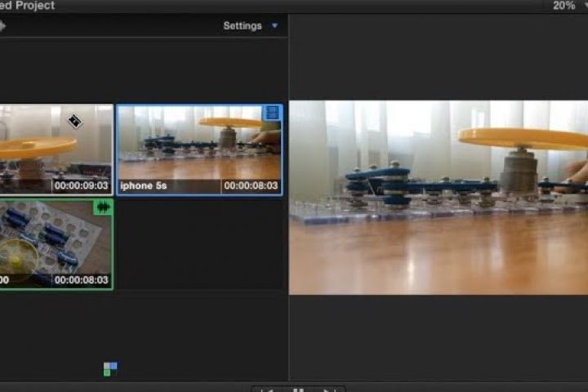Select the iphone 5s clip thumbnail

point(199,149)
